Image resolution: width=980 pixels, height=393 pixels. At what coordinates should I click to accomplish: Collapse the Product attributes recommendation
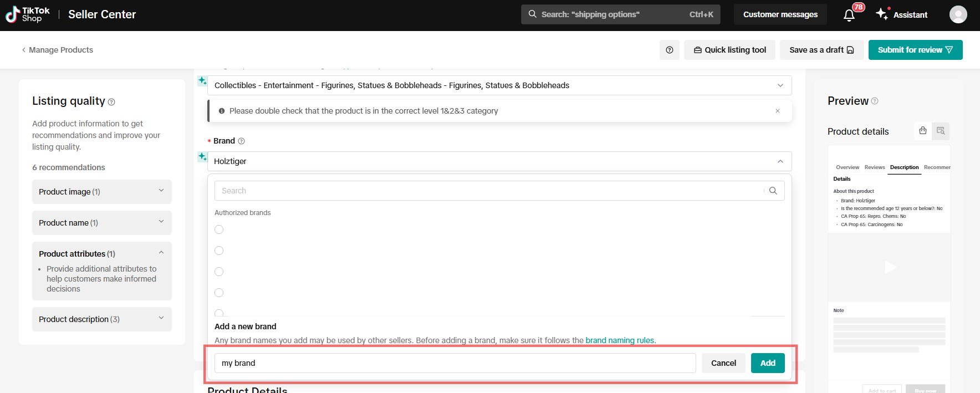click(161, 253)
